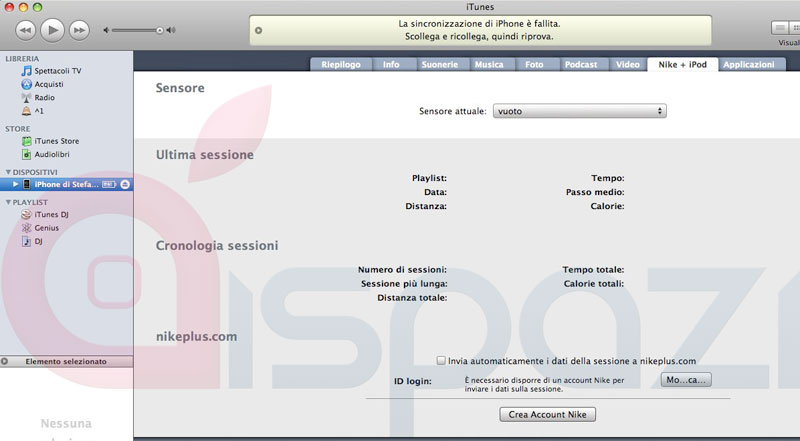This screenshot has width=800, height=441.
Task: Click the iTunes DJ icon
Action: coord(27,214)
